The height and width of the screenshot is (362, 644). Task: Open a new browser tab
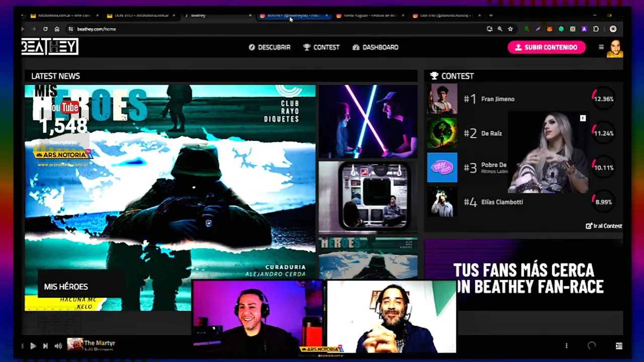(491, 16)
